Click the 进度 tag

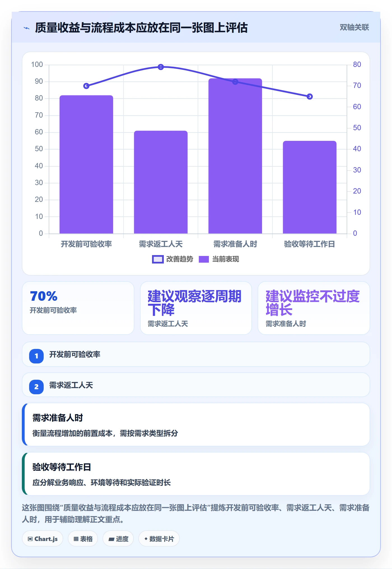tap(118, 539)
